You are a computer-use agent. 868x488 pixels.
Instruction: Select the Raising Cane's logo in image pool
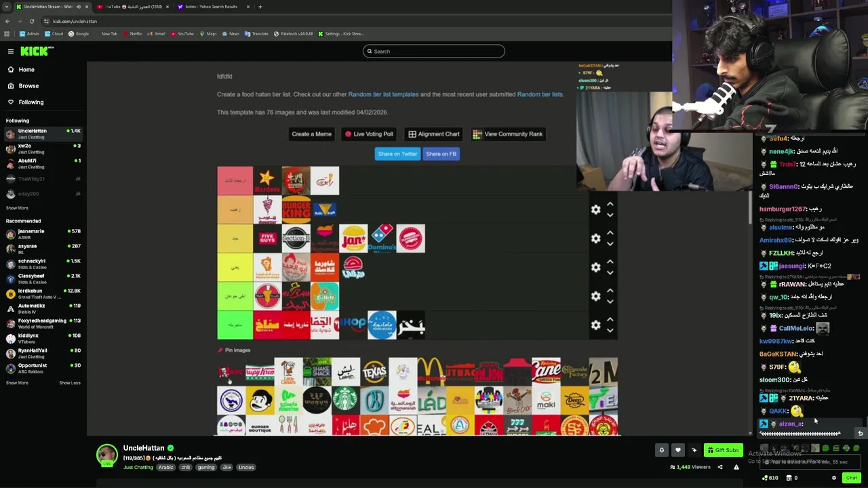(546, 371)
